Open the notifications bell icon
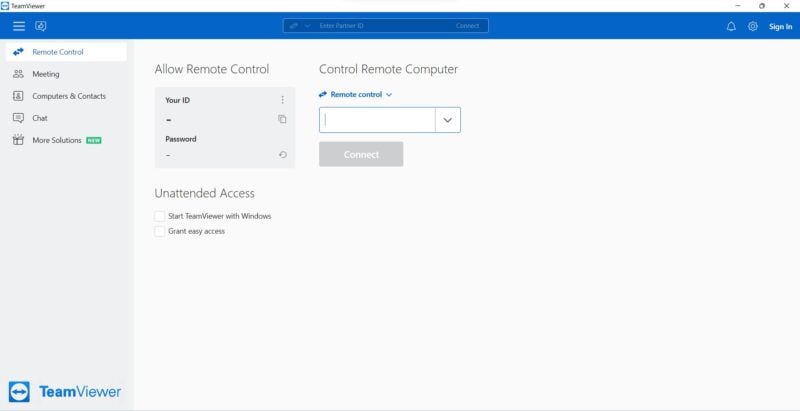 point(731,26)
